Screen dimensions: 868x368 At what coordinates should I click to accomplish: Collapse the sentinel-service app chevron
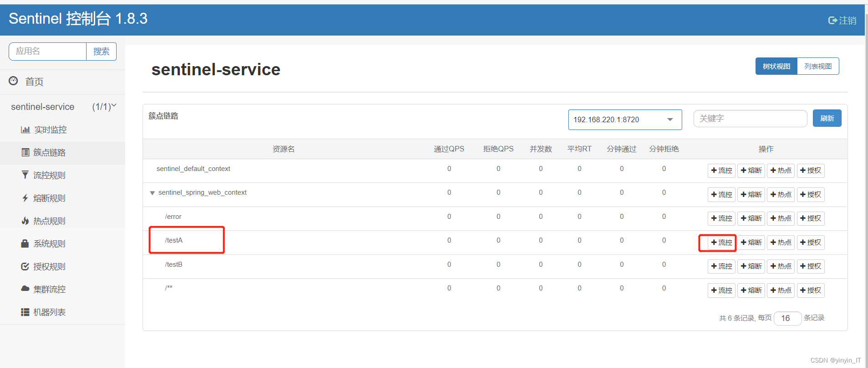(x=114, y=106)
